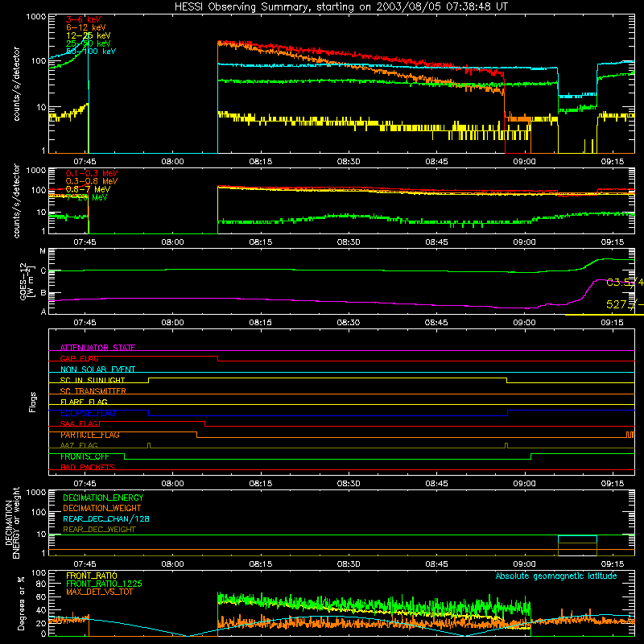Viewport: 644px width, 644px height.
Task: Click the MAX_DET_VS_TOT legend entry
Action: coord(100,592)
